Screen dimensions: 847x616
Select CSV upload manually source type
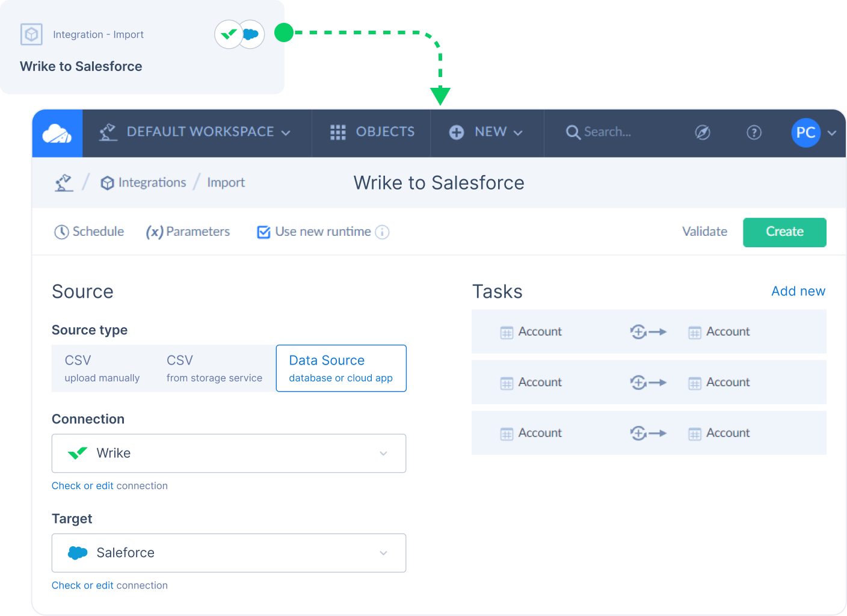tap(102, 368)
